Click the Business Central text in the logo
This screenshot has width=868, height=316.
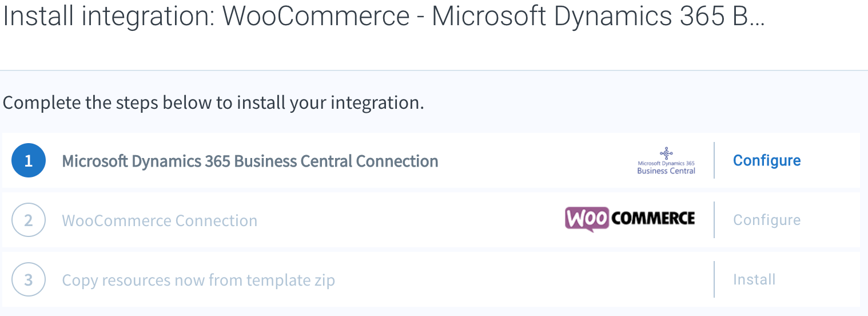pyautogui.click(x=666, y=171)
